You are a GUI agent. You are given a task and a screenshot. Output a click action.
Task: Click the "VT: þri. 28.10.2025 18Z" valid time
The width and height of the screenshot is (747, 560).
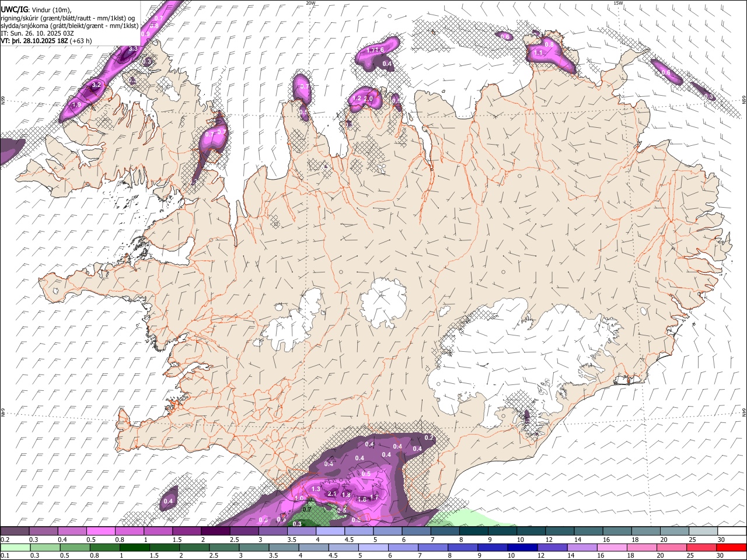[34, 41]
